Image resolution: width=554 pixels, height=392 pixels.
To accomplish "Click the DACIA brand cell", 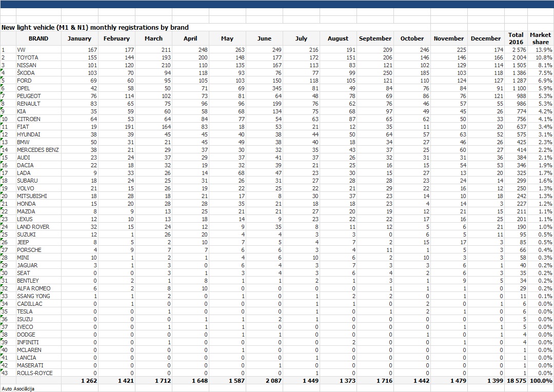I will coord(38,165).
